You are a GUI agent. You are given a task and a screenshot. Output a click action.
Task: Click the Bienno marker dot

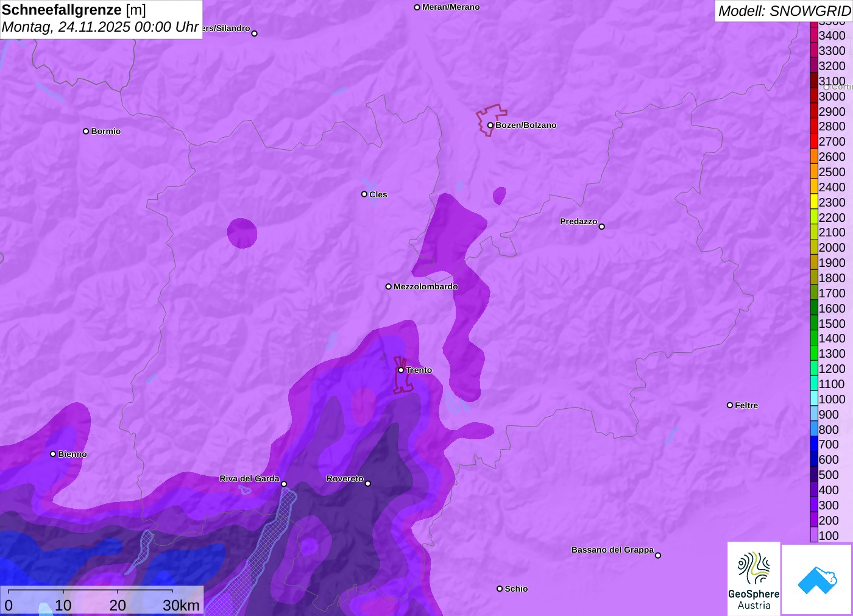[x=53, y=454]
